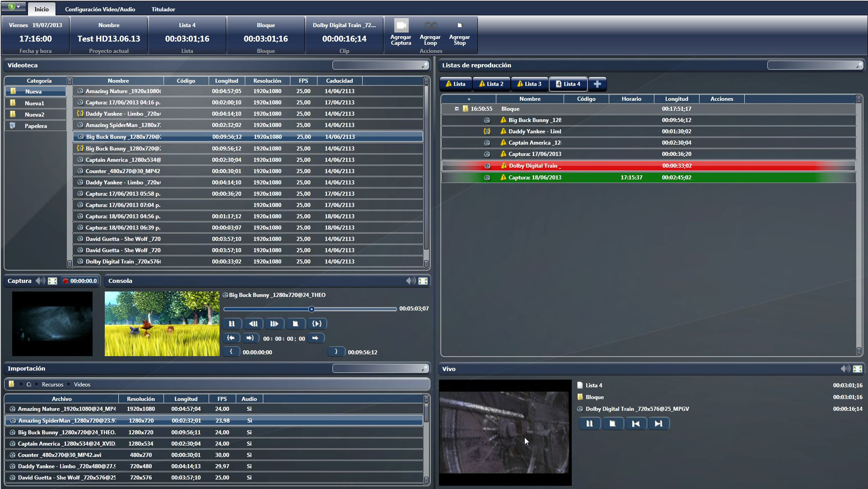Select the Papelera category
868x489 pixels.
pos(36,126)
